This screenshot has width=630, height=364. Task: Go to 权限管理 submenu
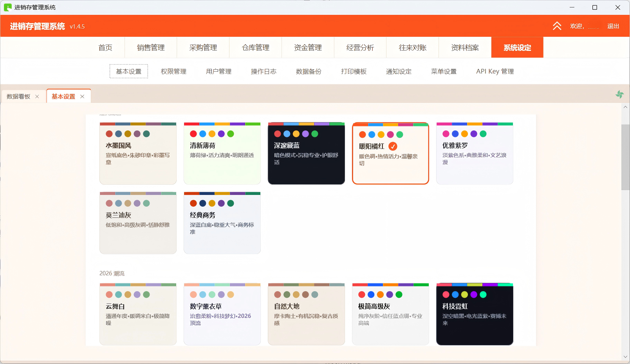point(174,71)
